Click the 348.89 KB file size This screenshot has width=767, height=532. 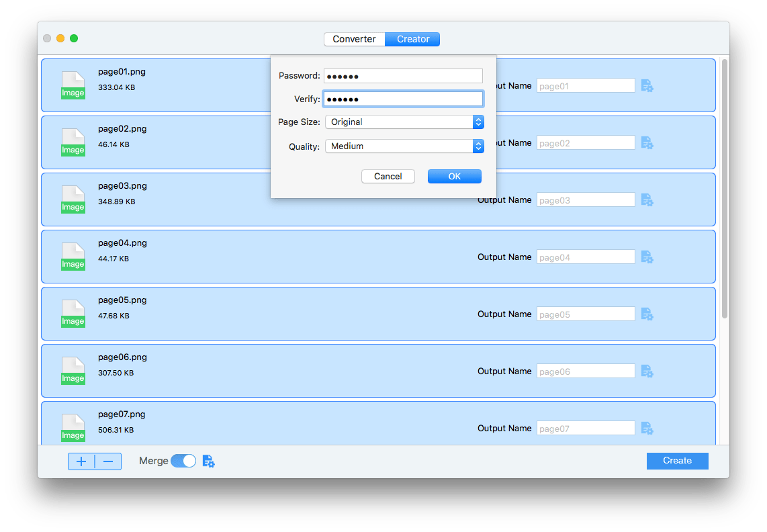[116, 202]
